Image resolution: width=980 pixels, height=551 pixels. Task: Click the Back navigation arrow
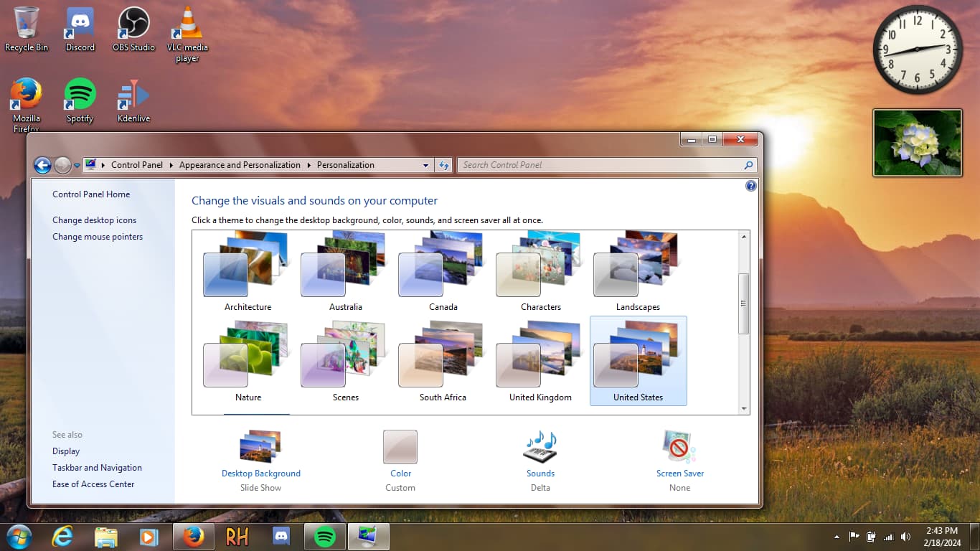click(x=42, y=166)
